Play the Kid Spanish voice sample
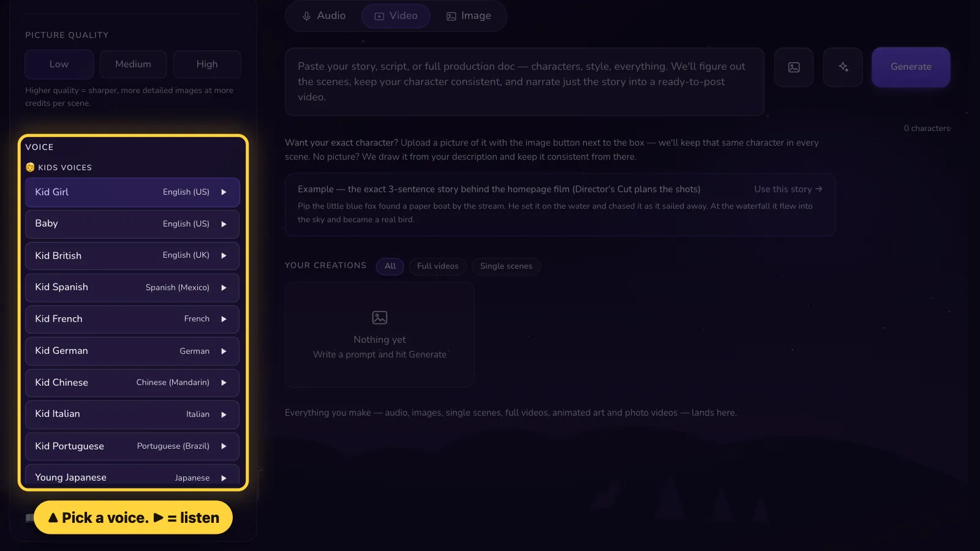Screen dimensions: 980x551 [x=224, y=288]
